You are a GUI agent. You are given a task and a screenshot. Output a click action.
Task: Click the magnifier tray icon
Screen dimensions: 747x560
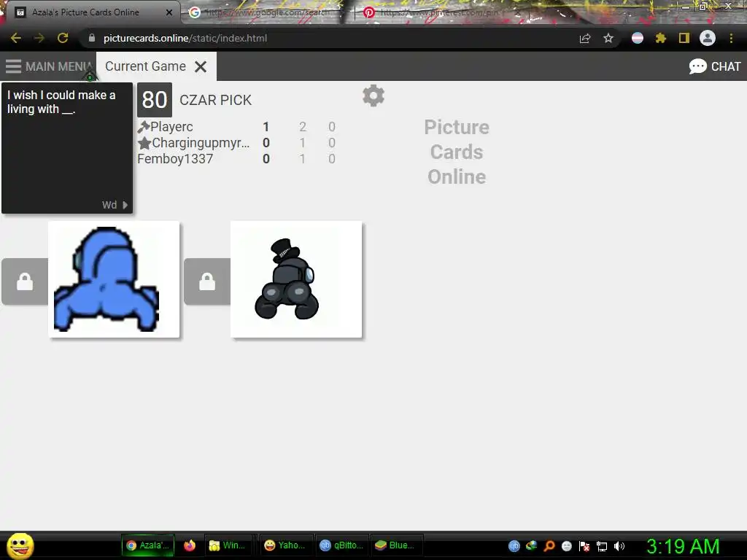pos(549,546)
